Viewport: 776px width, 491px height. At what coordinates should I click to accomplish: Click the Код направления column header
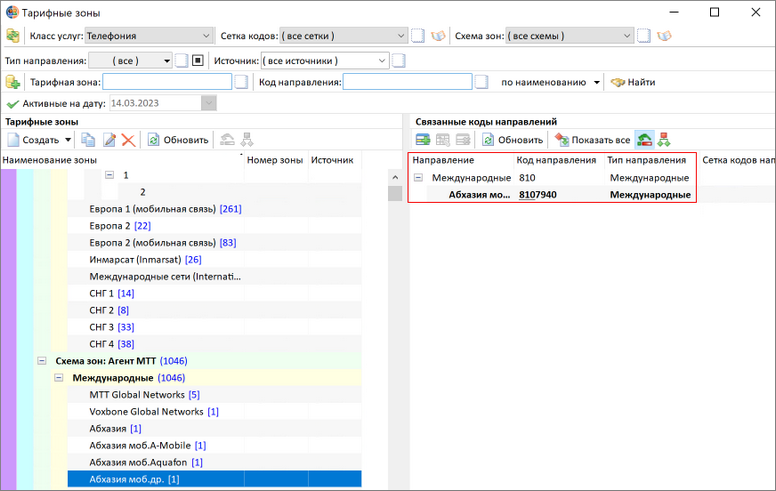pos(557,160)
